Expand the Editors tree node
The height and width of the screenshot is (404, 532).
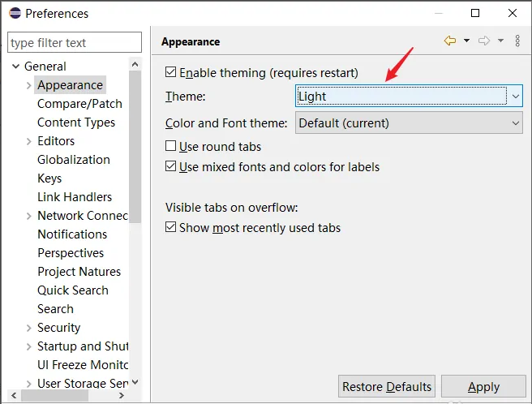coord(28,141)
